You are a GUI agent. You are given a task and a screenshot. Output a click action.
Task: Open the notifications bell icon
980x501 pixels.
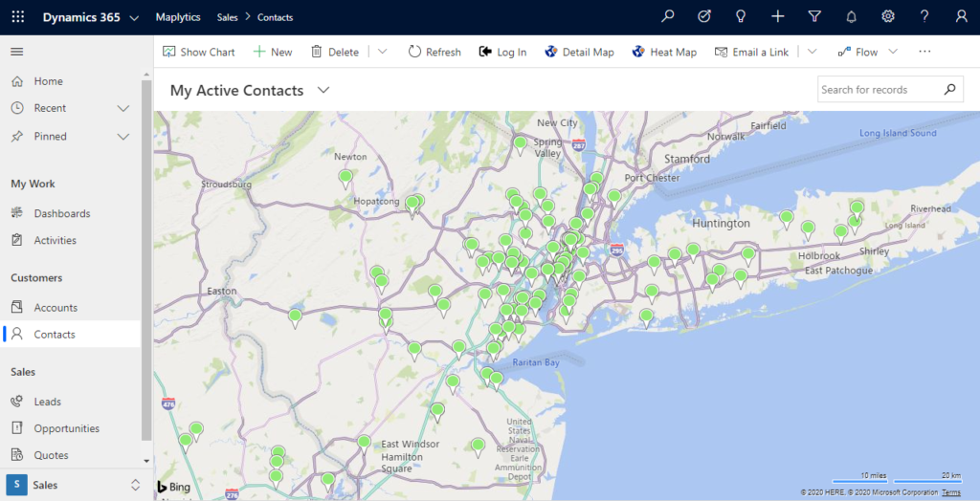coord(851,17)
